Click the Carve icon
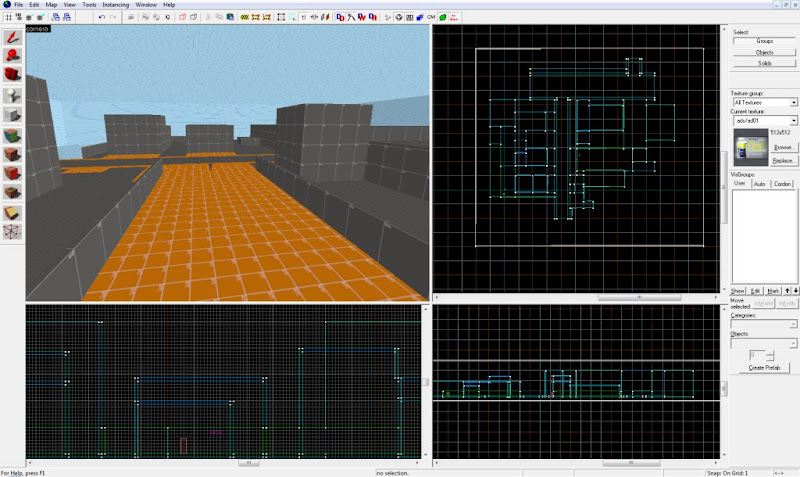800x477 pixels. 131,17
